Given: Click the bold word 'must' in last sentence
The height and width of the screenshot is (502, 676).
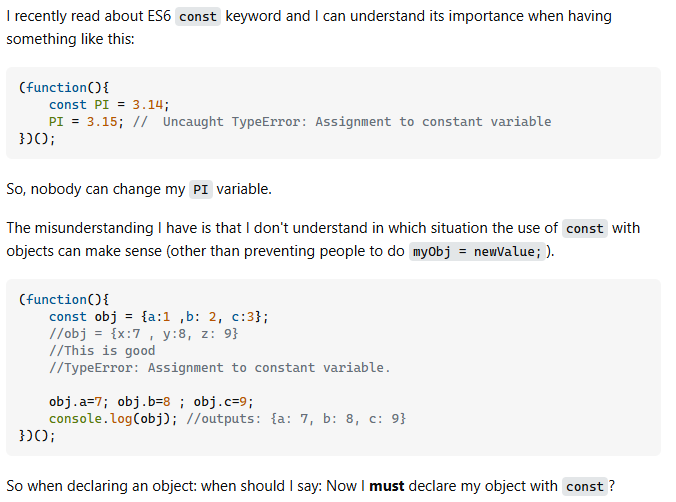Looking at the screenshot, I should click(x=388, y=486).
